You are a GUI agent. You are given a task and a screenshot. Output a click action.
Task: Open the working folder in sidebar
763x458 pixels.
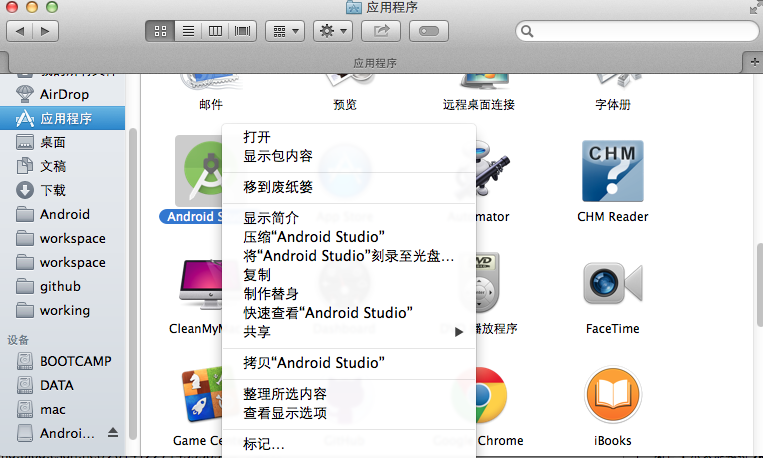click(62, 310)
